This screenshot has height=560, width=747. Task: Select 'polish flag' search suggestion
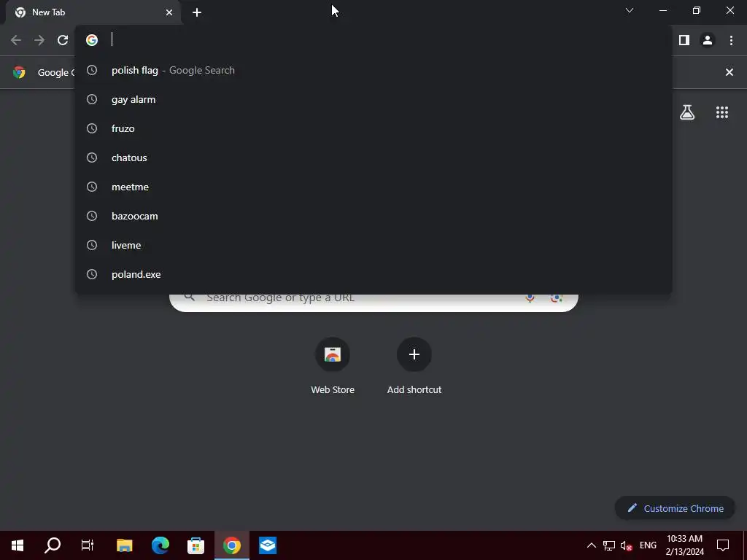click(373, 71)
